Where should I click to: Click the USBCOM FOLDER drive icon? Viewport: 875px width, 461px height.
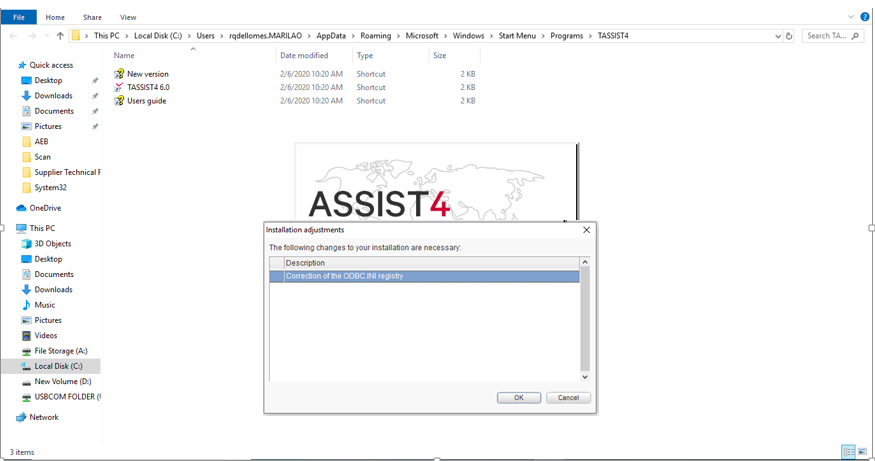point(26,397)
